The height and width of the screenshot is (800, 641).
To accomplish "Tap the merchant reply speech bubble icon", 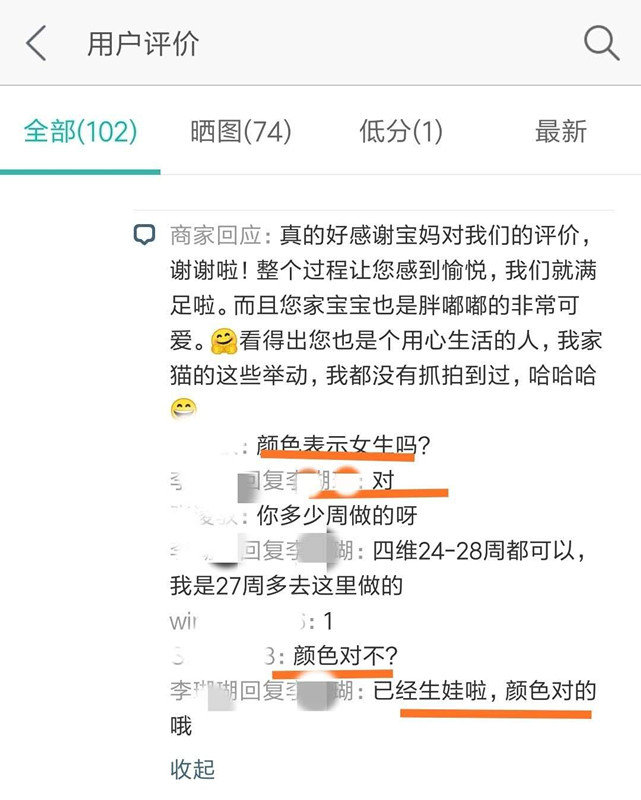I will coord(144,235).
